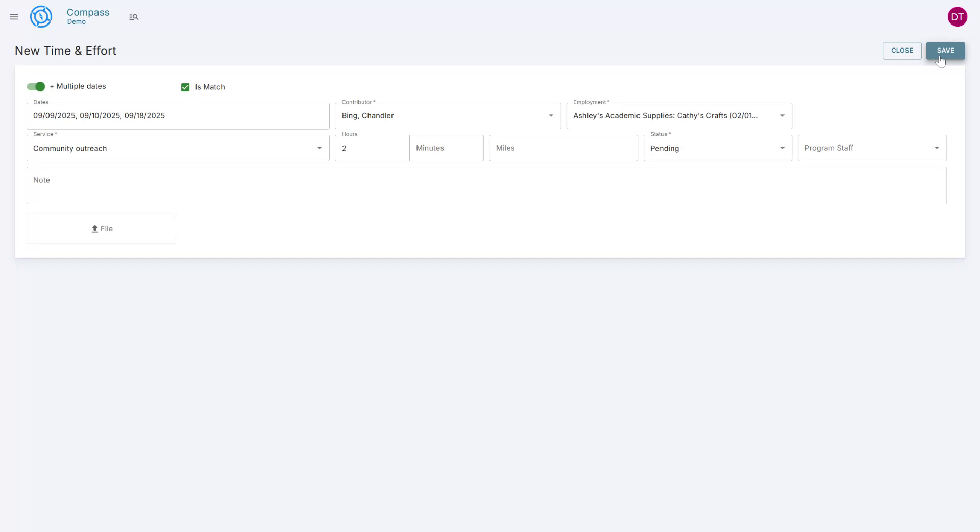Image resolution: width=980 pixels, height=532 pixels.
Task: Open the navigation hamburger menu
Action: tap(14, 17)
